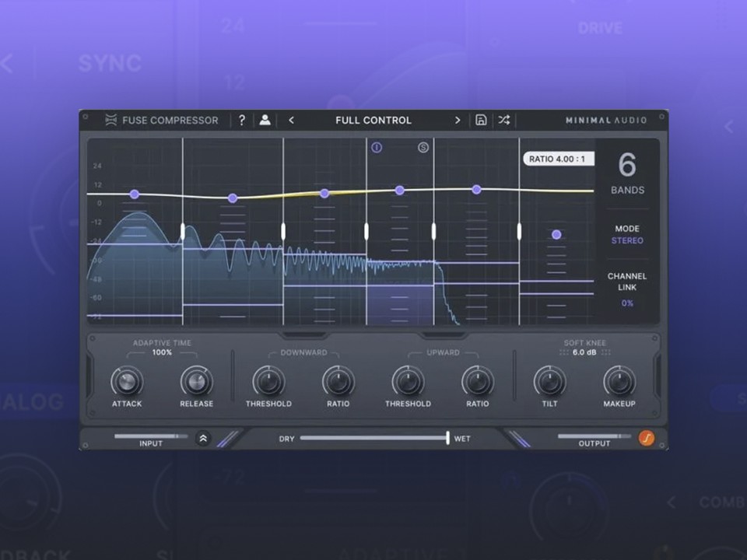The width and height of the screenshot is (747, 560).
Task: Select the first band's purple node
Action: [135, 194]
